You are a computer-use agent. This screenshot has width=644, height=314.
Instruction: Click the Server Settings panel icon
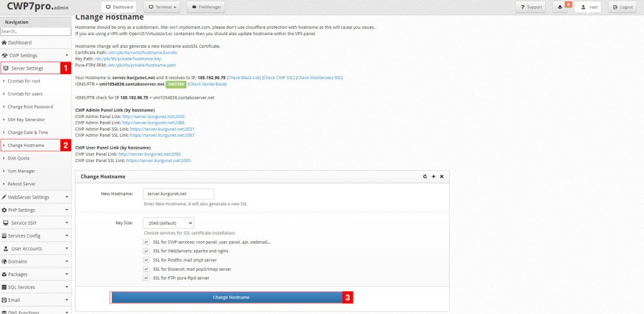pos(6,68)
